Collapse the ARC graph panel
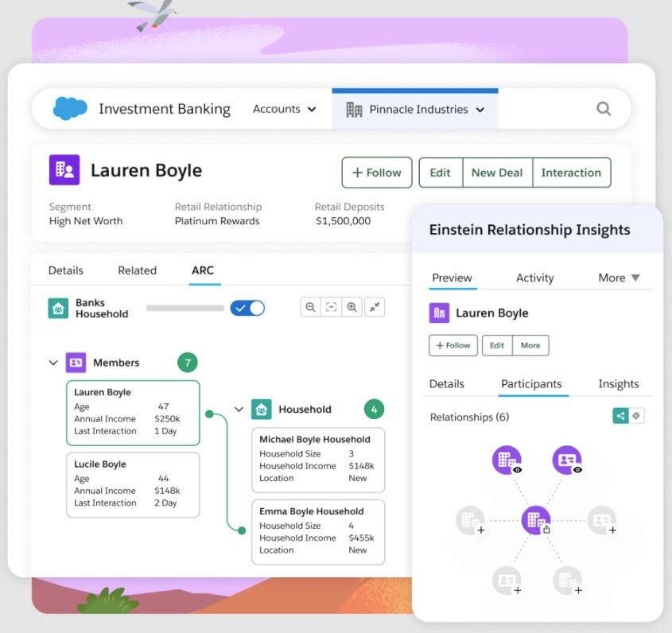 (375, 307)
